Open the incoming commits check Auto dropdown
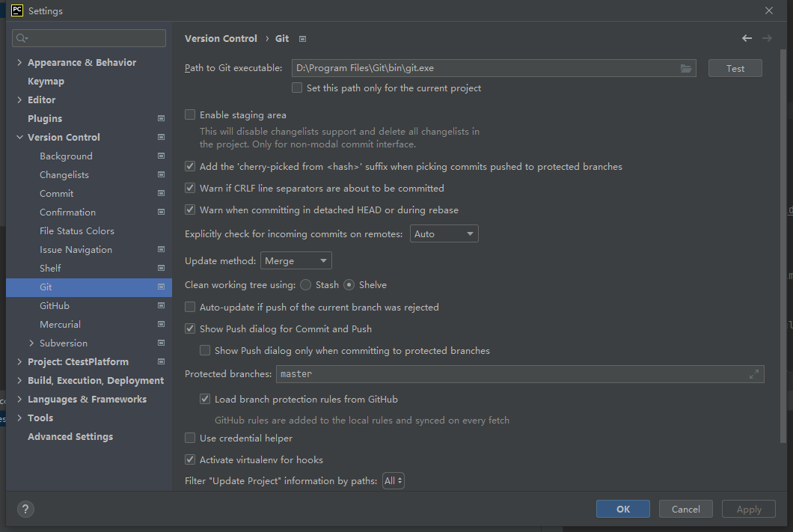 444,234
